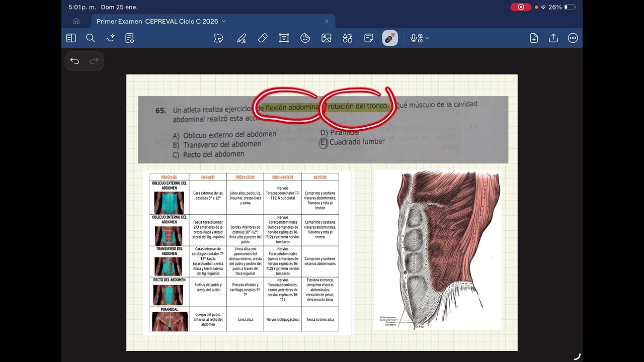
Task: Open the search tool
Action: 91,38
